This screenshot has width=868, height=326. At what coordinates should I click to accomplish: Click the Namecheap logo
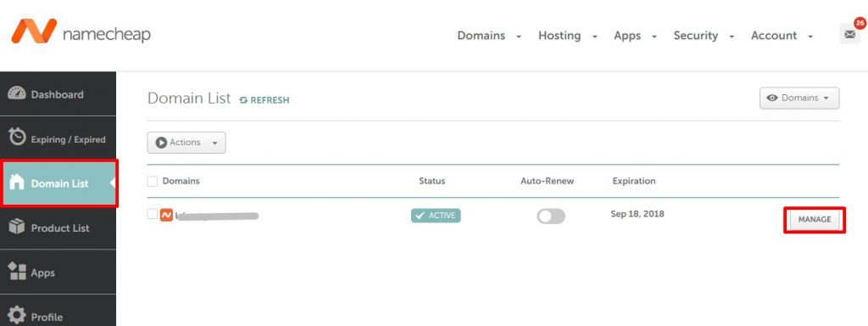click(x=81, y=31)
